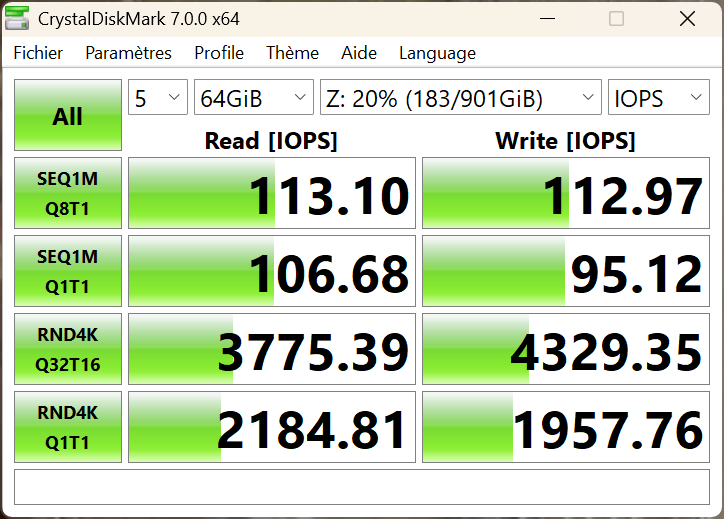The image size is (724, 519).
Task: Expand the 64GiB test size dropdown
Action: (254, 98)
